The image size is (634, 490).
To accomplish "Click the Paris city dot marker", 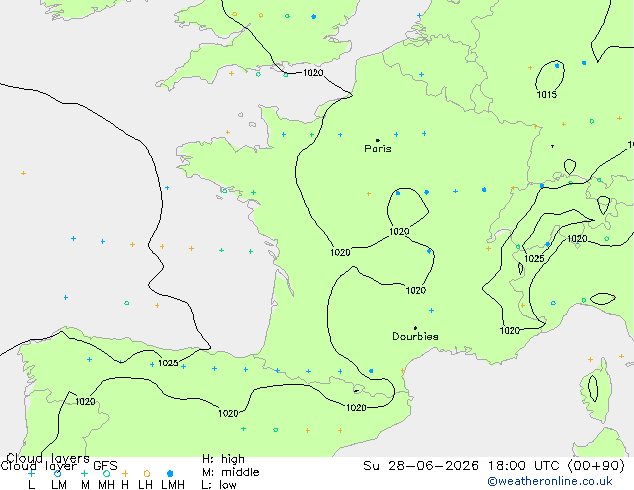I will tap(378, 140).
